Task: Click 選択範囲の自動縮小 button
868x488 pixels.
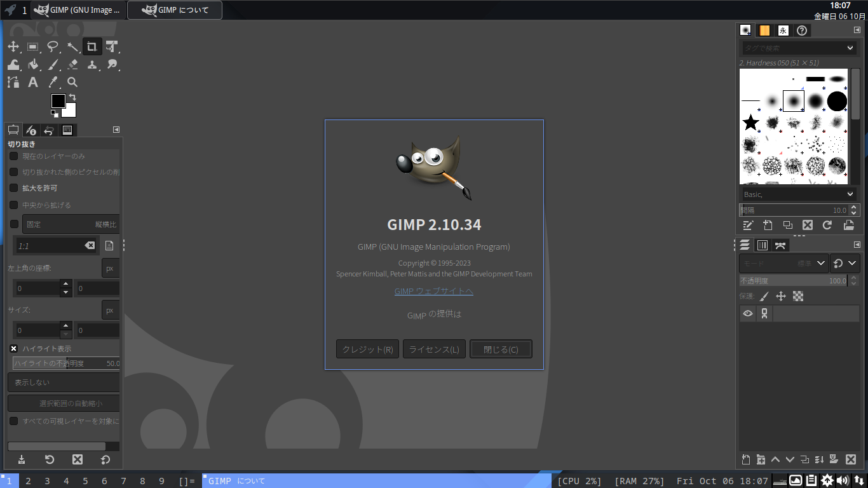Action: tap(64, 403)
